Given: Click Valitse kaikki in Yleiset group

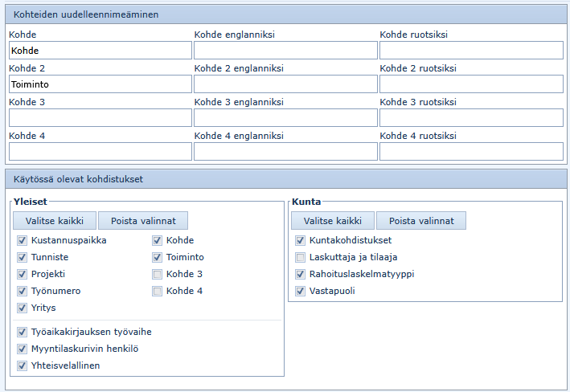Looking at the screenshot, I should 54,221.
